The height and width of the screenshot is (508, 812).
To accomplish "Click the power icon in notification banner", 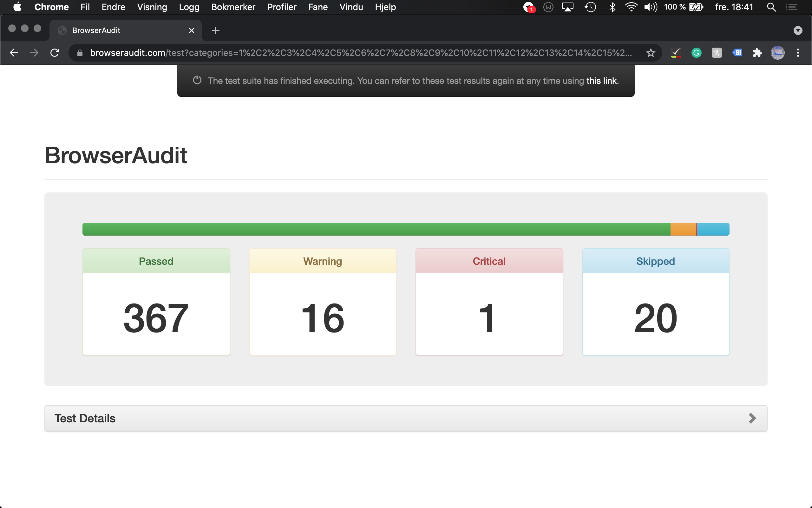I will point(197,80).
